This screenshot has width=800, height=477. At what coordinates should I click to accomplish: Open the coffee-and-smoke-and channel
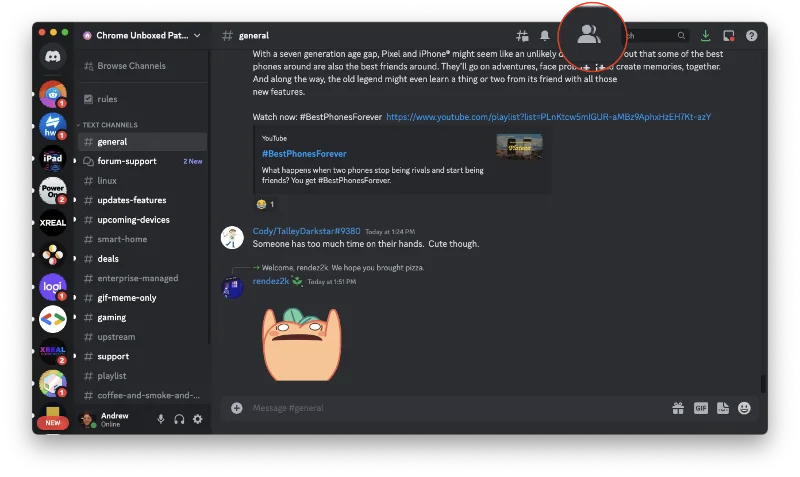pyautogui.click(x=142, y=395)
